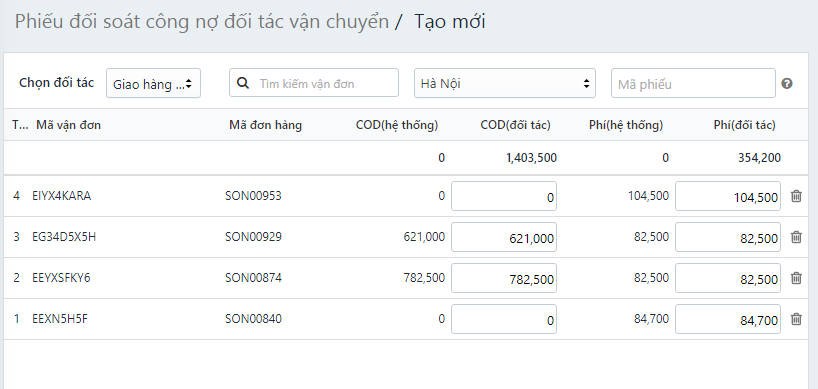The image size is (818, 389).
Task: Click the Mã phiếu input field
Action: [x=693, y=83]
